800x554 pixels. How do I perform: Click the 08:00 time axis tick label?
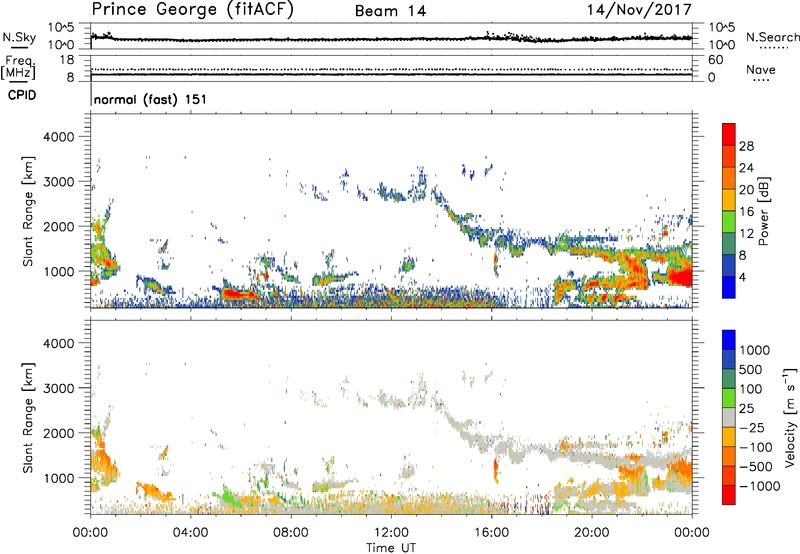[x=291, y=533]
